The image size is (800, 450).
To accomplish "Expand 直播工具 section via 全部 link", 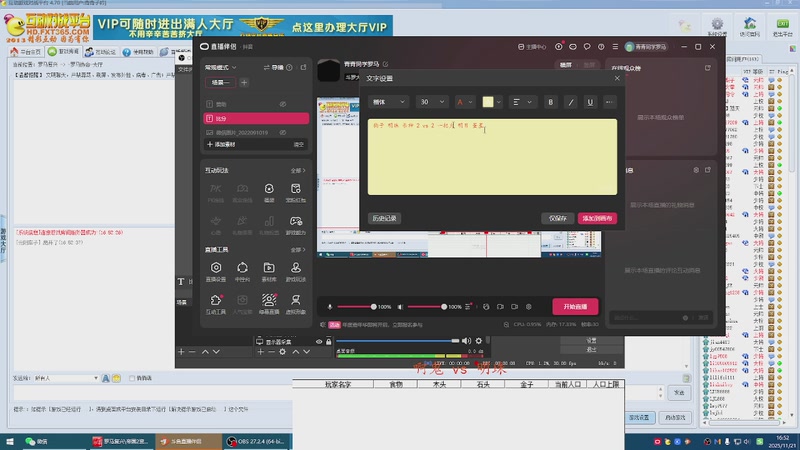I will pos(297,250).
